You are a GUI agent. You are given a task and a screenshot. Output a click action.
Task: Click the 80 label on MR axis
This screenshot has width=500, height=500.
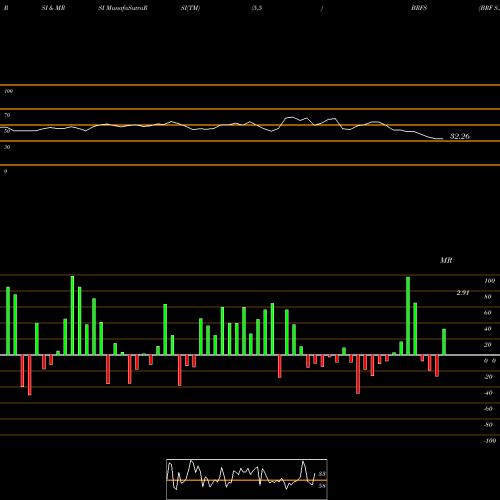488,297
